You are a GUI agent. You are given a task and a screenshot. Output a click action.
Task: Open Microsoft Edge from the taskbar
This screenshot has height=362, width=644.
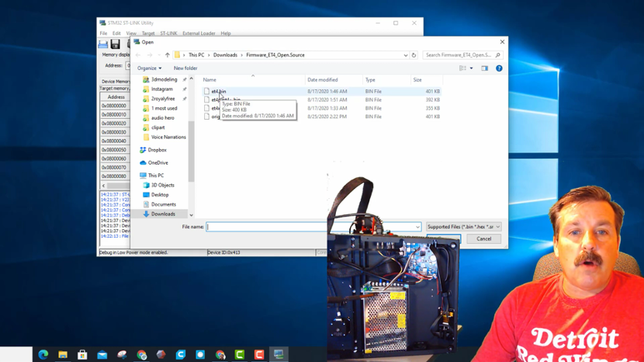pos(43,354)
